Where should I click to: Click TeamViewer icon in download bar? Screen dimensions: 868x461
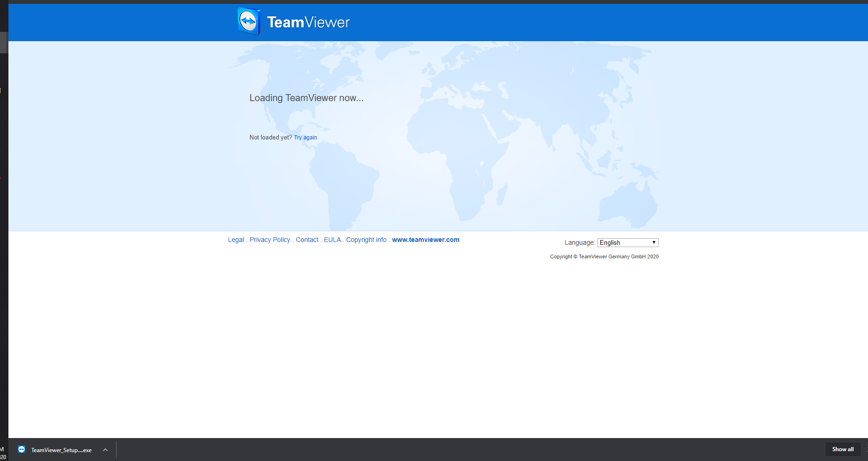pyautogui.click(x=22, y=449)
